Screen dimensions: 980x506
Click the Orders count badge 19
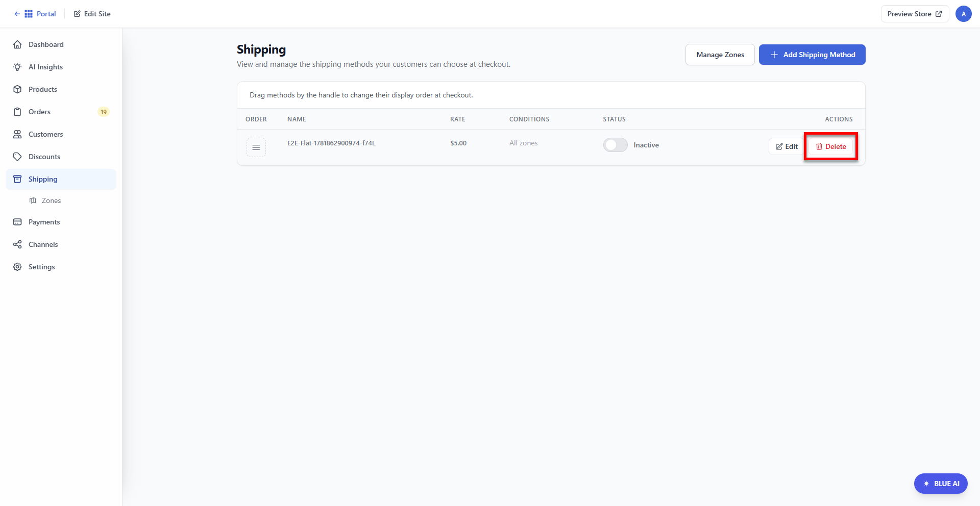104,112
